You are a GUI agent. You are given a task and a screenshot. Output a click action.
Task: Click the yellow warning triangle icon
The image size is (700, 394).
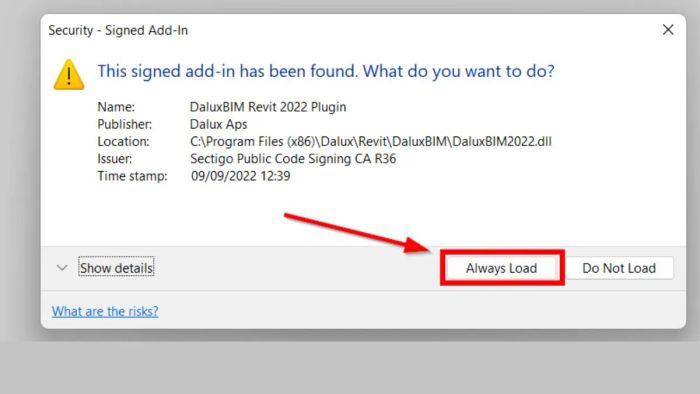[69, 75]
